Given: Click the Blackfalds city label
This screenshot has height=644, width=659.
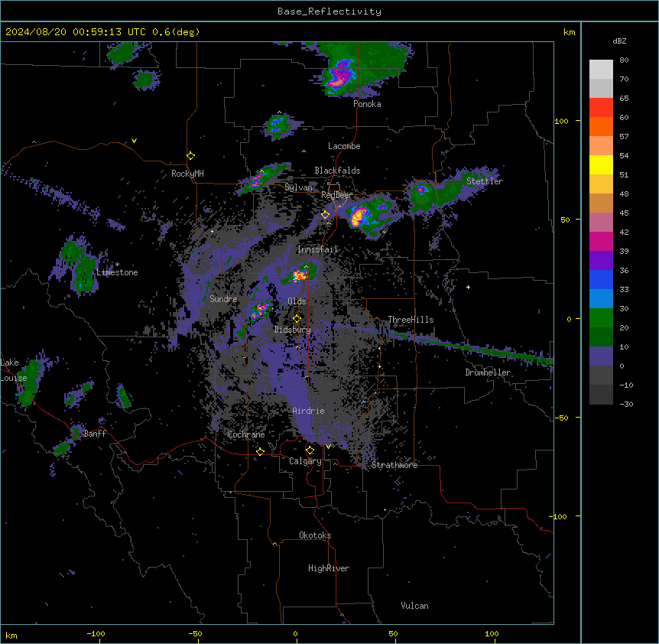Looking at the screenshot, I should [337, 171].
